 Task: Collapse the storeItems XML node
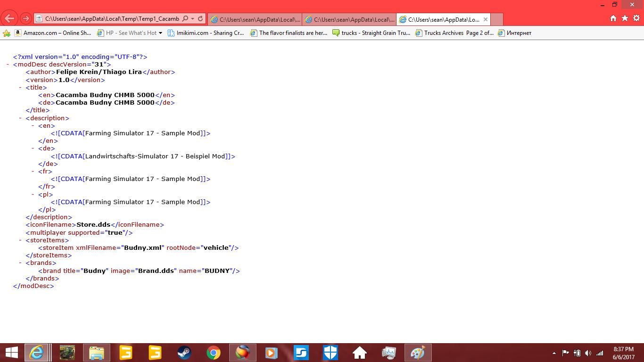click(x=21, y=240)
